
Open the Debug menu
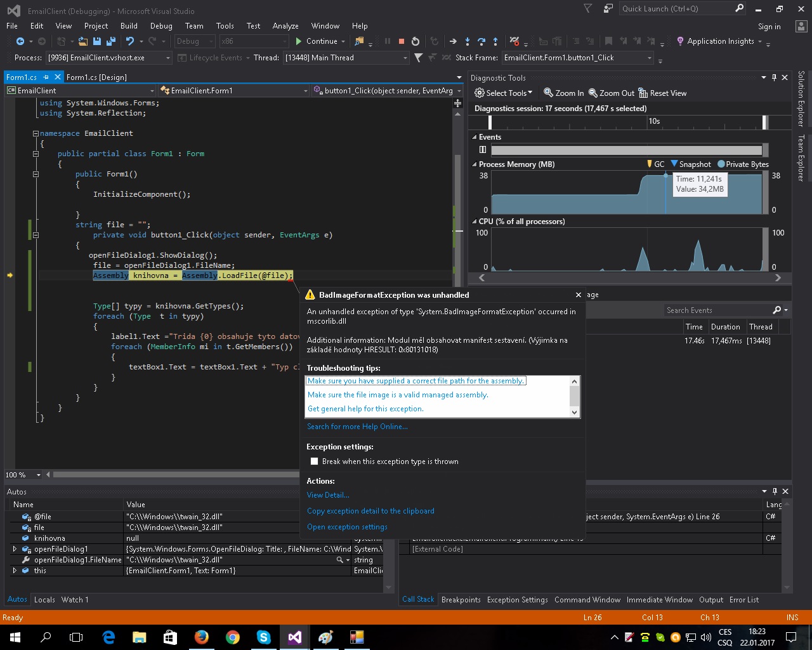pos(161,26)
